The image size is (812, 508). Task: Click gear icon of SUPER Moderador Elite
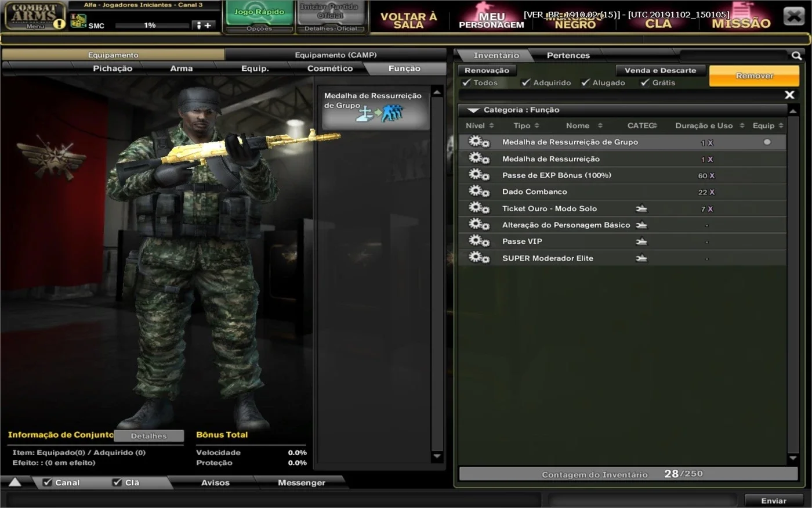coord(479,258)
